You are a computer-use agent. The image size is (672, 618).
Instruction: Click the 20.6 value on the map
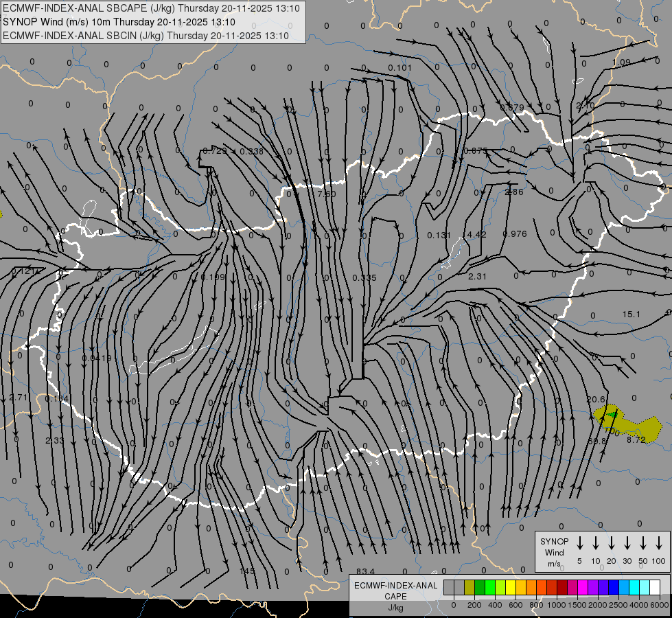pyautogui.click(x=596, y=399)
